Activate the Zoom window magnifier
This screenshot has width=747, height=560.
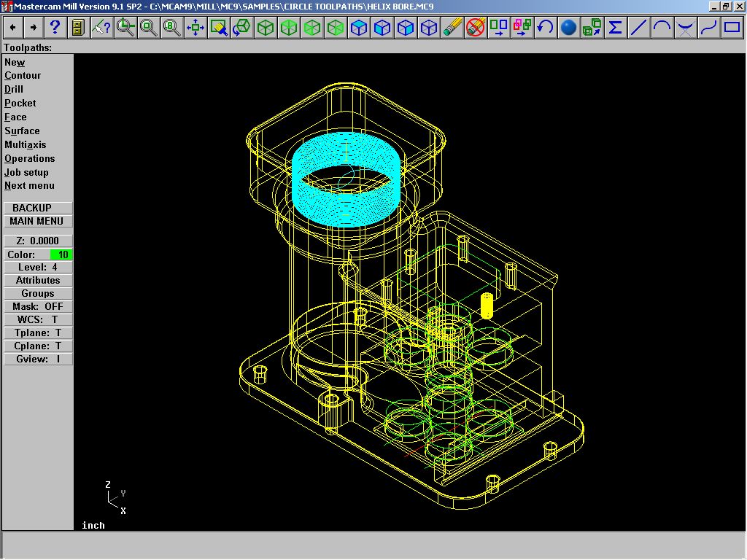[125, 28]
